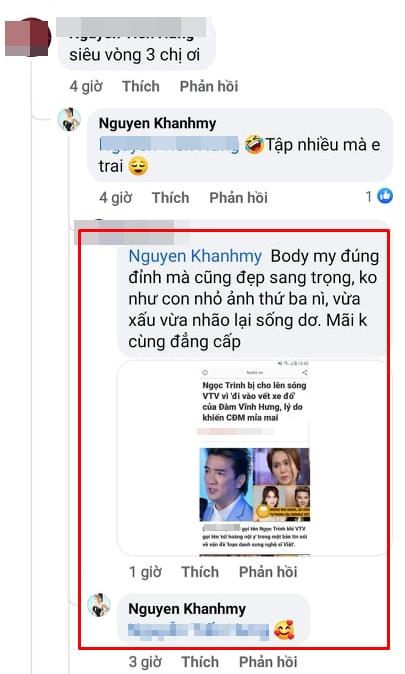Click the relieved face emoji after "trai"
Viewport: 405px width, 674px height.
(x=138, y=166)
